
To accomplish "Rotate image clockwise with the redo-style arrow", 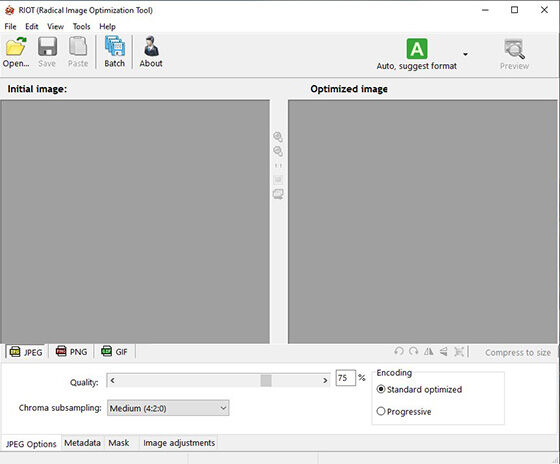I will pyautogui.click(x=414, y=351).
